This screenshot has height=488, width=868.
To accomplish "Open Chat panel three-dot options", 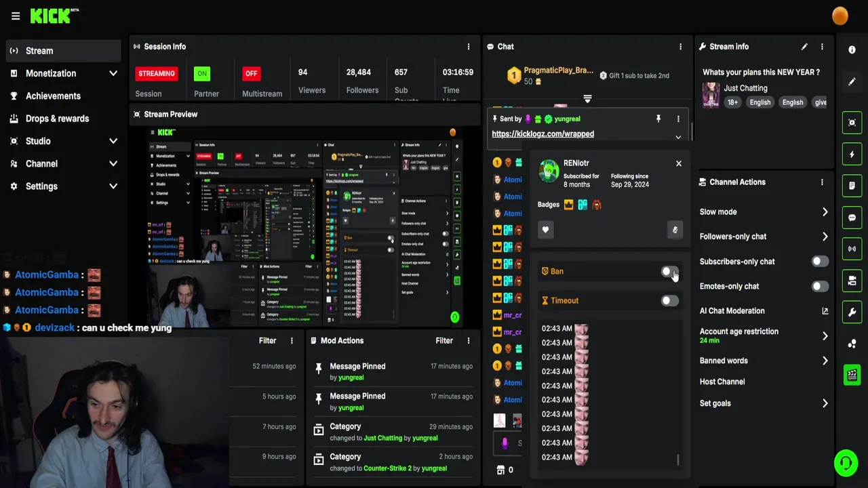I will 680,47.
